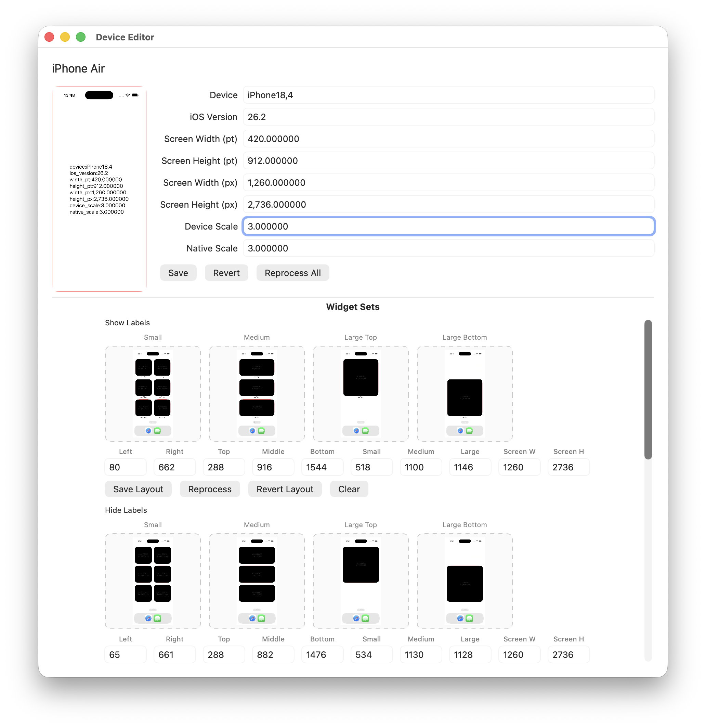Edit Hide Labels Large value 1128
The height and width of the screenshot is (728, 706).
(x=470, y=655)
